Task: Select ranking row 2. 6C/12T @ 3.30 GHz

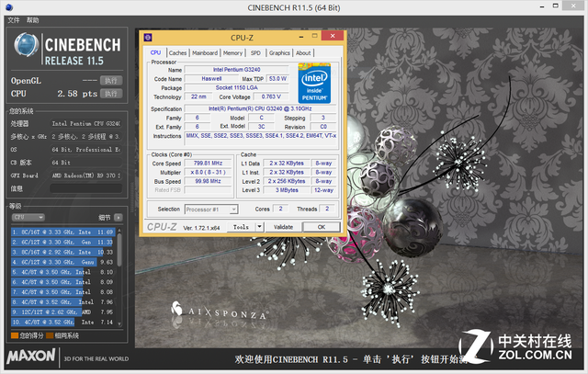Action: pyautogui.click(x=62, y=243)
